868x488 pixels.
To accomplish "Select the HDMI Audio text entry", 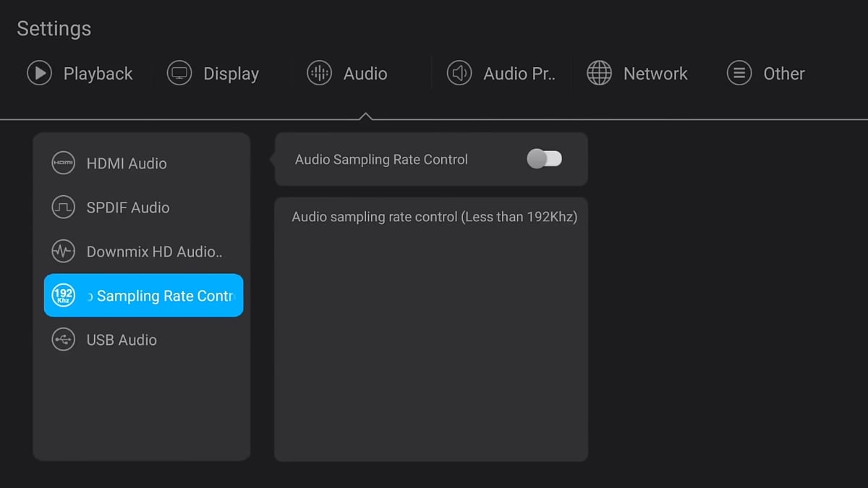I will [127, 163].
